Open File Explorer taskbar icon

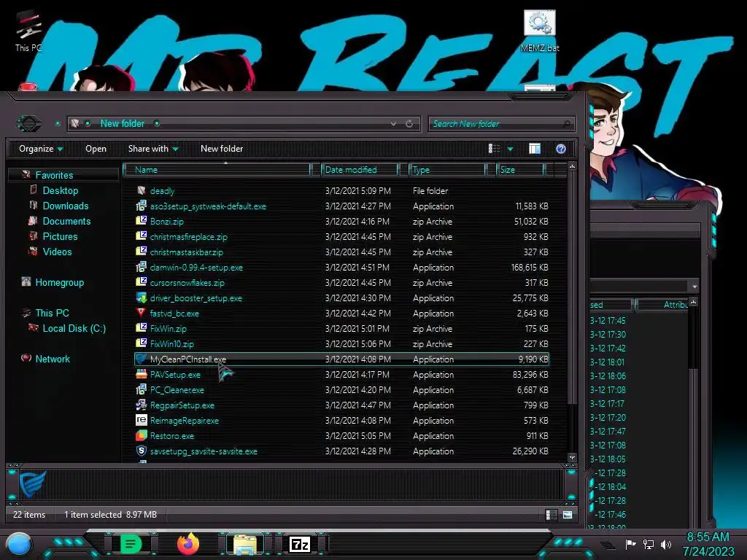click(x=245, y=544)
